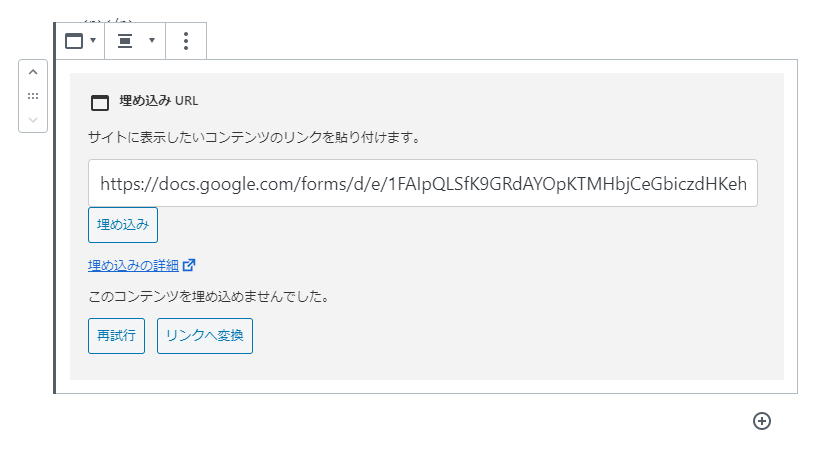Click the embed block type icon in toolbar
The width and height of the screenshot is (832, 453).
pyautogui.click(x=74, y=41)
